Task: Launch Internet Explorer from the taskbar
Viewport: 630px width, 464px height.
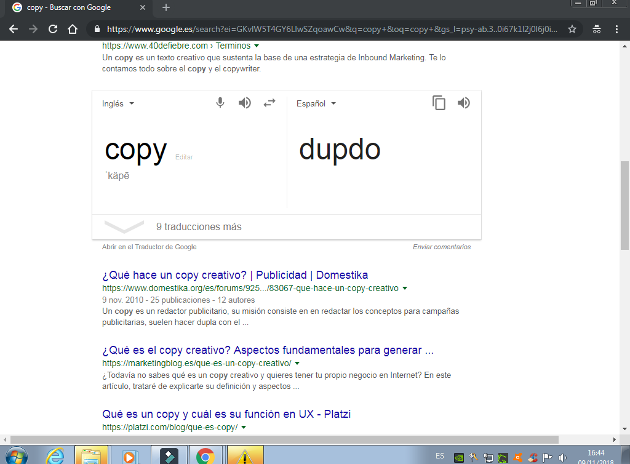Action: click(55, 456)
